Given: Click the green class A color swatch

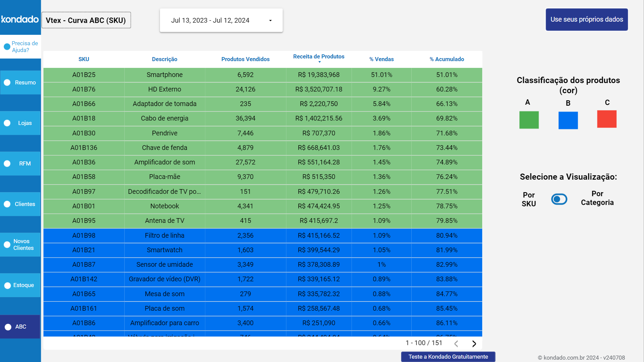Looking at the screenshot, I should [x=529, y=120].
